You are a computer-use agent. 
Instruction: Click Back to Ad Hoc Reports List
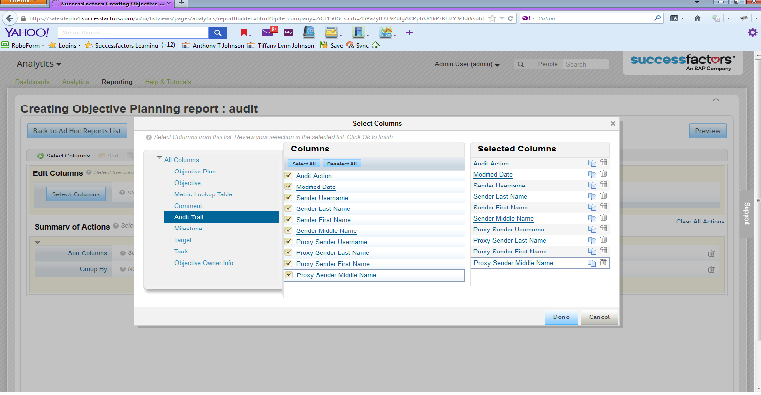click(77, 131)
